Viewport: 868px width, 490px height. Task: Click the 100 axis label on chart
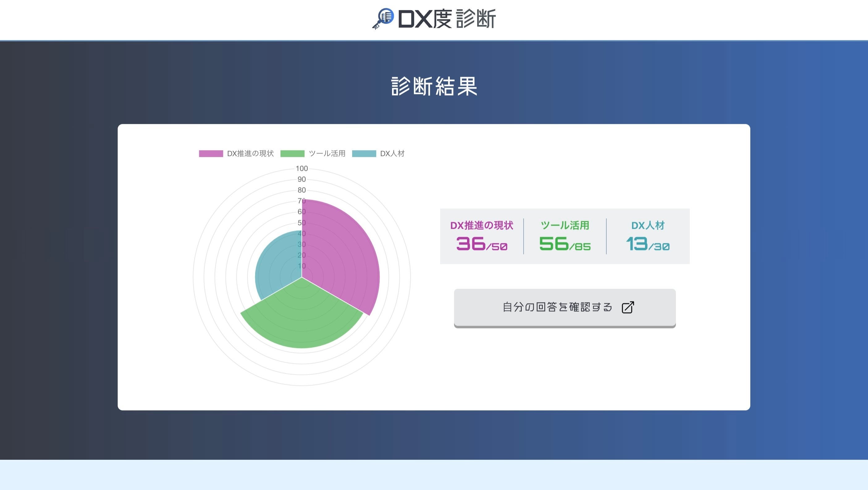point(301,168)
